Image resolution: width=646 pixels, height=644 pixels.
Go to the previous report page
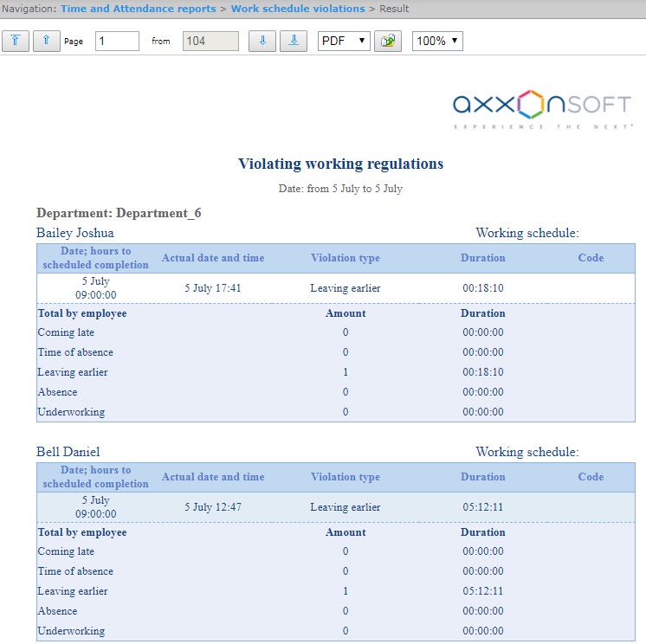(x=47, y=41)
